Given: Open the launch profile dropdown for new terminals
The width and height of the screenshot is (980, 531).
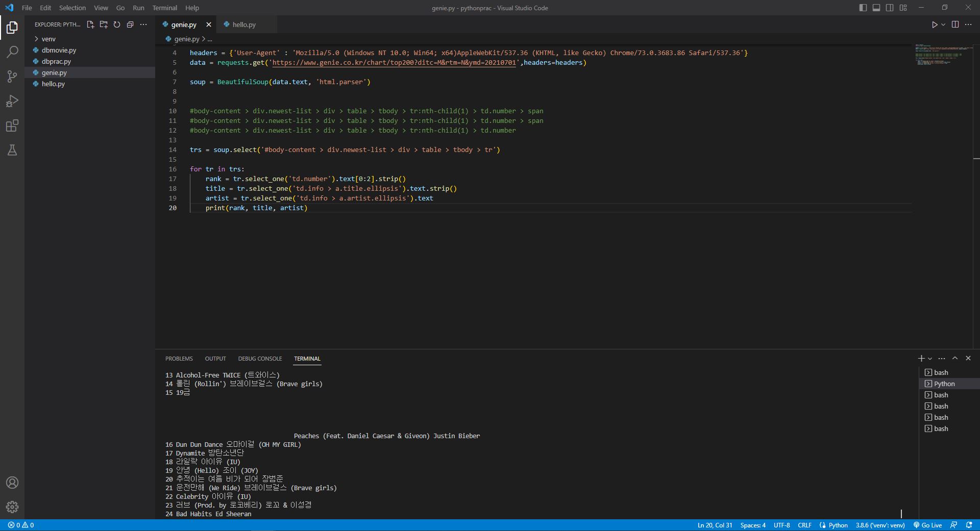Looking at the screenshot, I should tap(930, 359).
